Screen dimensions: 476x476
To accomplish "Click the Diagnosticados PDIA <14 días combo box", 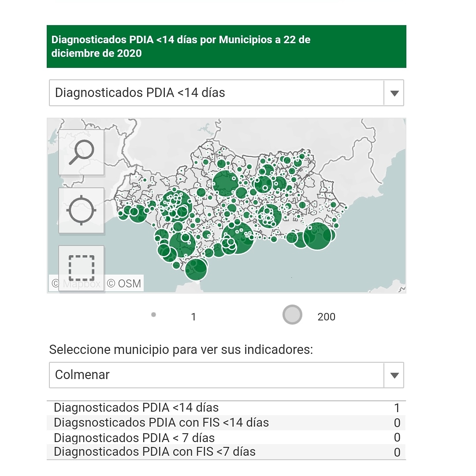I will pyautogui.click(x=227, y=93).
